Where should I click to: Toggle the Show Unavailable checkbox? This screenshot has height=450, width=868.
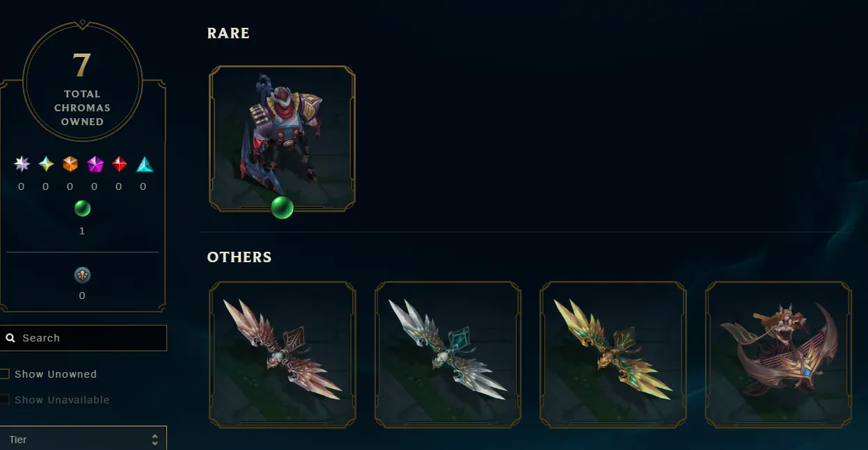click(5, 400)
